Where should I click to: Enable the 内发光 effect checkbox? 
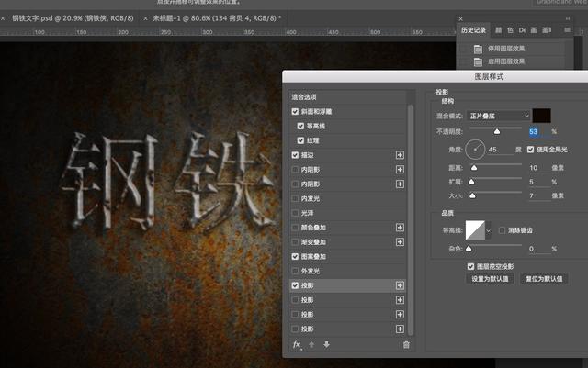295,198
